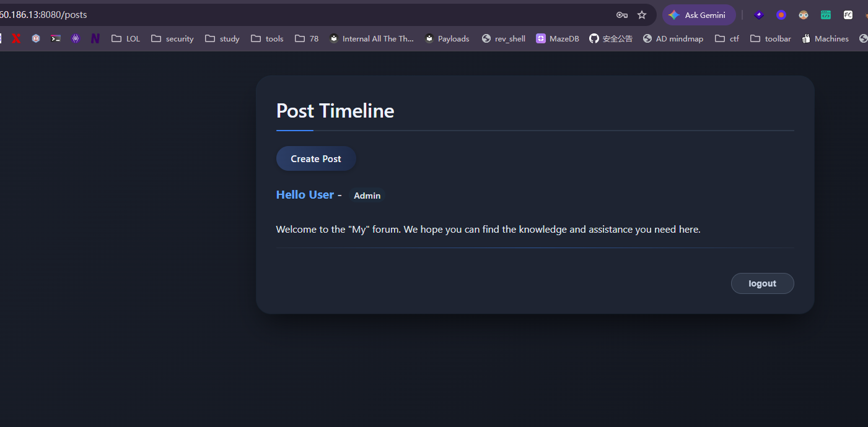Click the white FC extension icon
The height and width of the screenshot is (427, 868).
click(848, 15)
